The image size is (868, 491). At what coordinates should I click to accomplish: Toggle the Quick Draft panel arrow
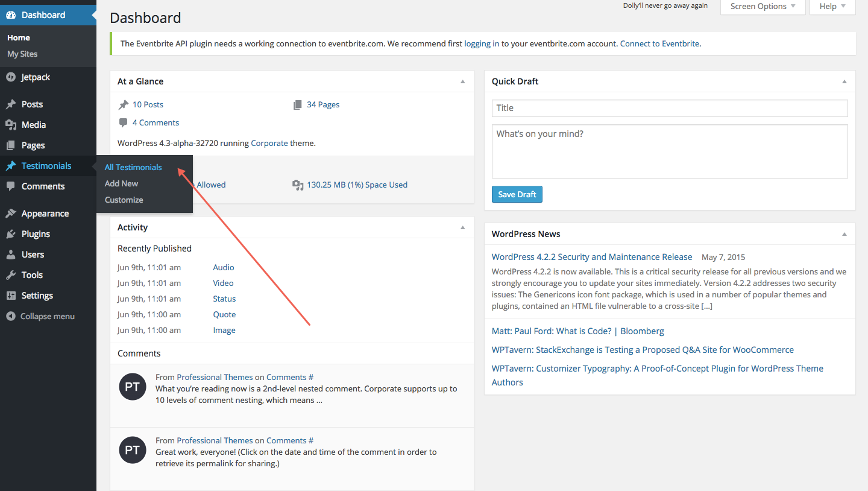(x=844, y=81)
